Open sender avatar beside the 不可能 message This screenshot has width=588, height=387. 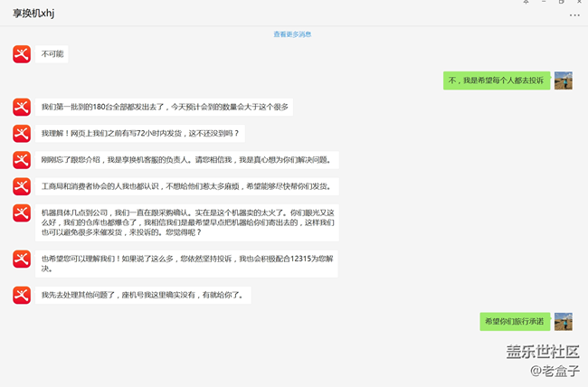[23, 54]
